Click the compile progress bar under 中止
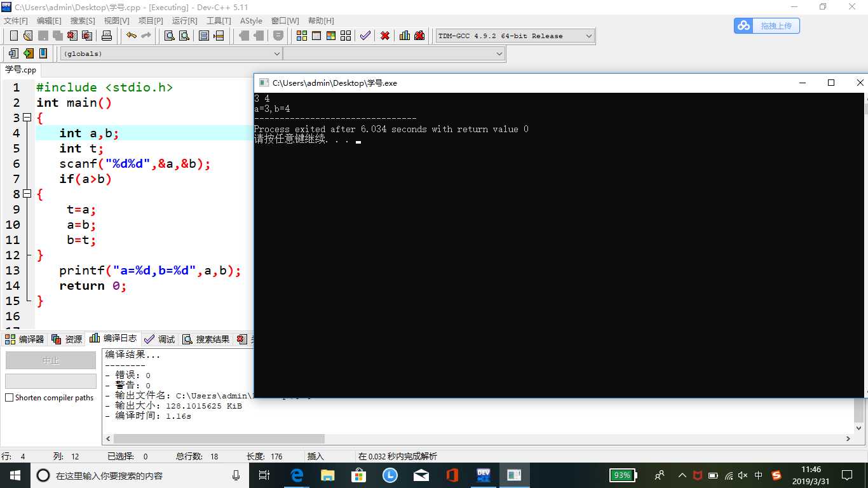Image resolution: width=868 pixels, height=488 pixels. click(51, 381)
